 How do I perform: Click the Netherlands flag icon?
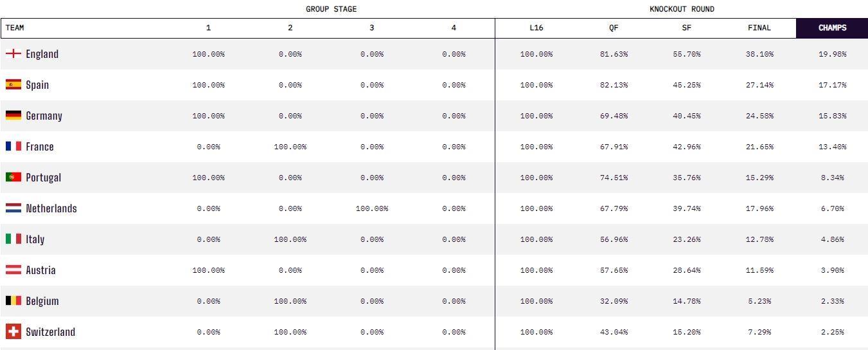(13, 208)
